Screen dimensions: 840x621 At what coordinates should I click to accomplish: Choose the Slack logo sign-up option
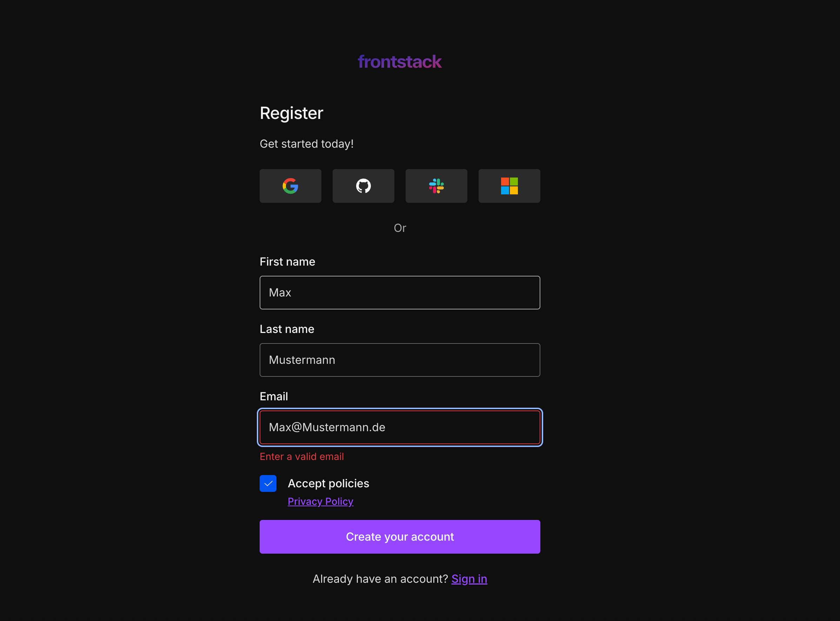pos(436,186)
